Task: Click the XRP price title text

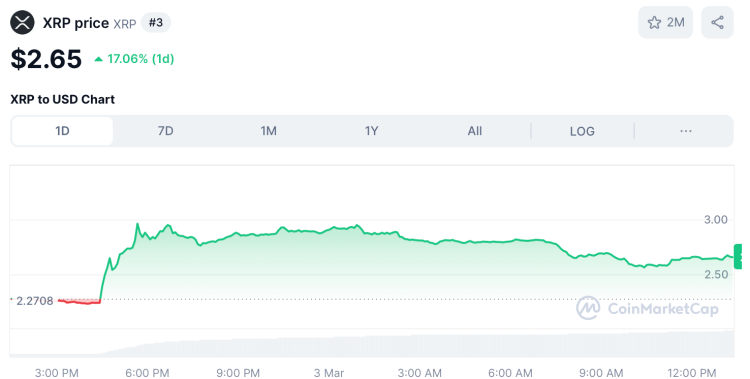Action: pyautogui.click(x=76, y=23)
